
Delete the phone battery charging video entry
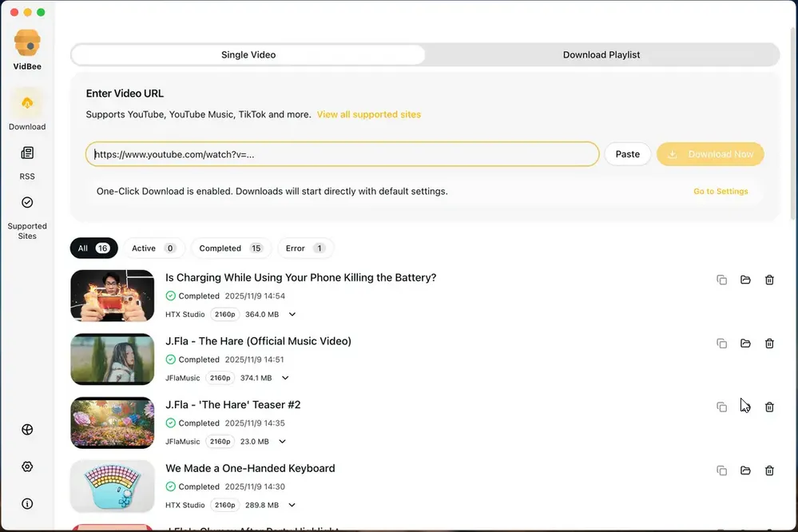tap(769, 280)
